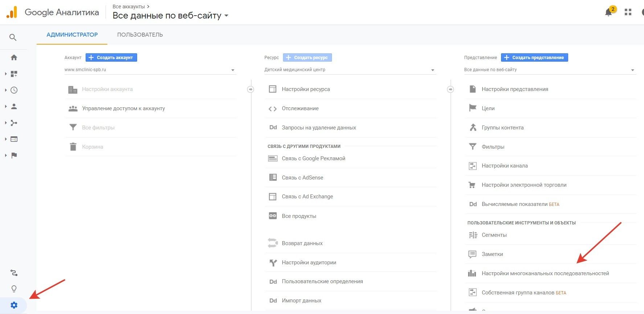Click the arrow icon between account and property columns
This screenshot has width=644, height=314.
coord(250,89)
